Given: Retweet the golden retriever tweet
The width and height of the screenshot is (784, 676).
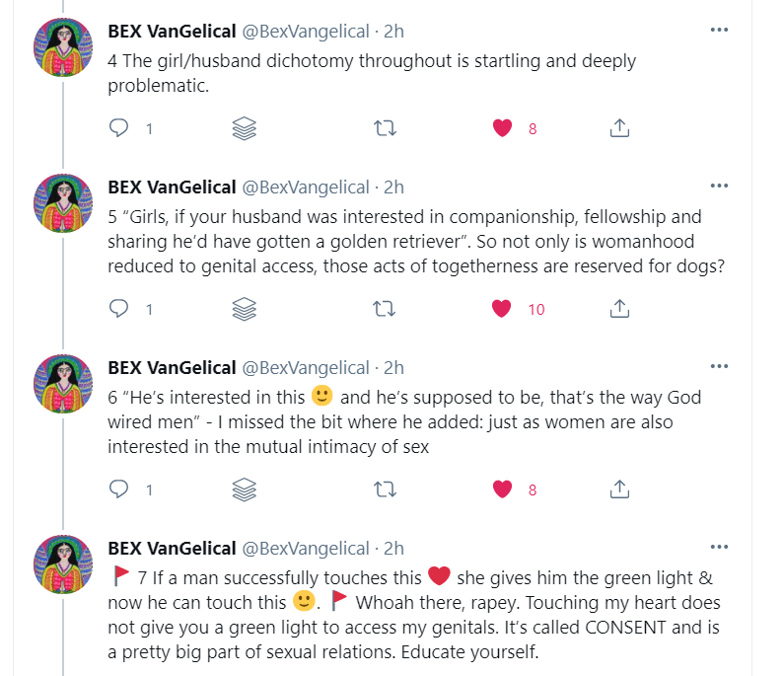Looking at the screenshot, I should click(385, 309).
